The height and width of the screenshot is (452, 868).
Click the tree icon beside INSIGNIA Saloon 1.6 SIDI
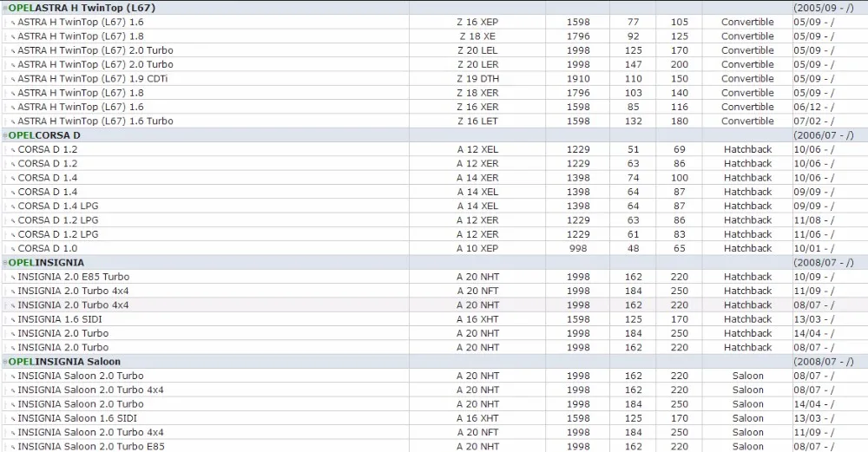click(x=13, y=419)
